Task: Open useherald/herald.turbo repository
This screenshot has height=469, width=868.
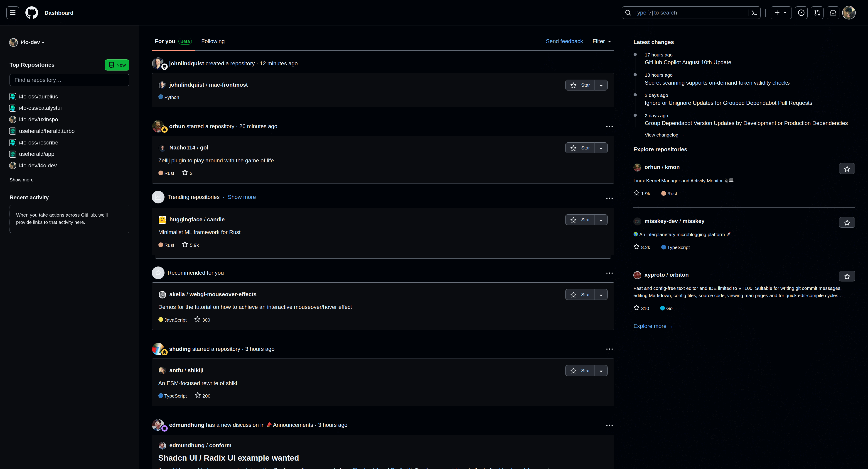Action: [x=47, y=131]
